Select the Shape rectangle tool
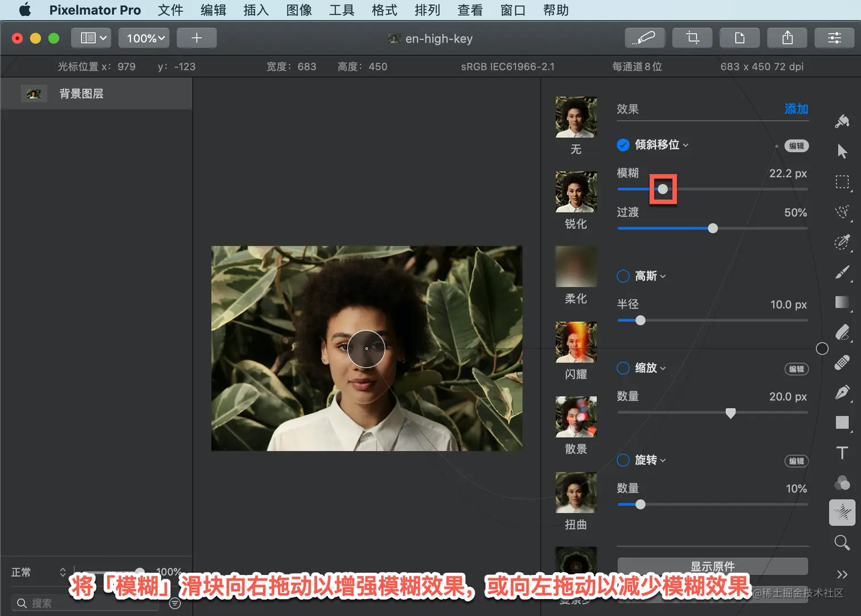This screenshot has height=616, width=861. pyautogui.click(x=842, y=422)
